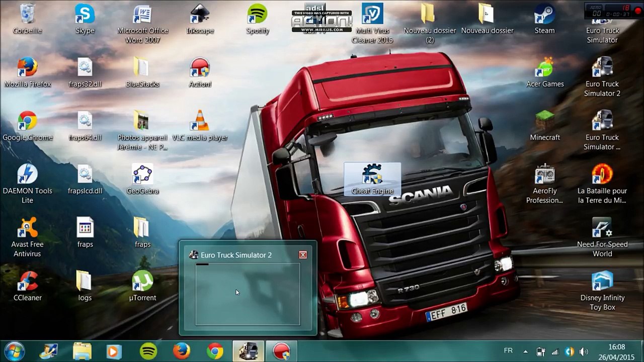The height and width of the screenshot is (362, 644).
Task: Open Google Chrome desktop shortcut
Action: pos(27,126)
